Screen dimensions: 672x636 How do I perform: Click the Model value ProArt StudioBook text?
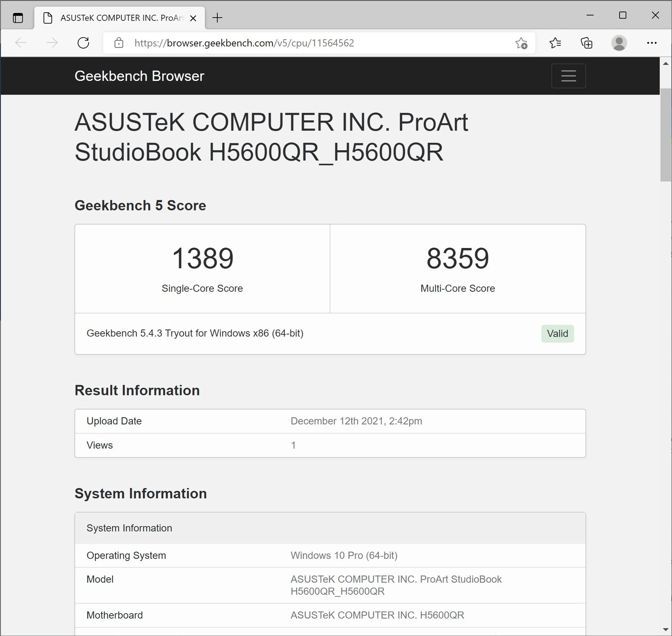[x=396, y=585]
